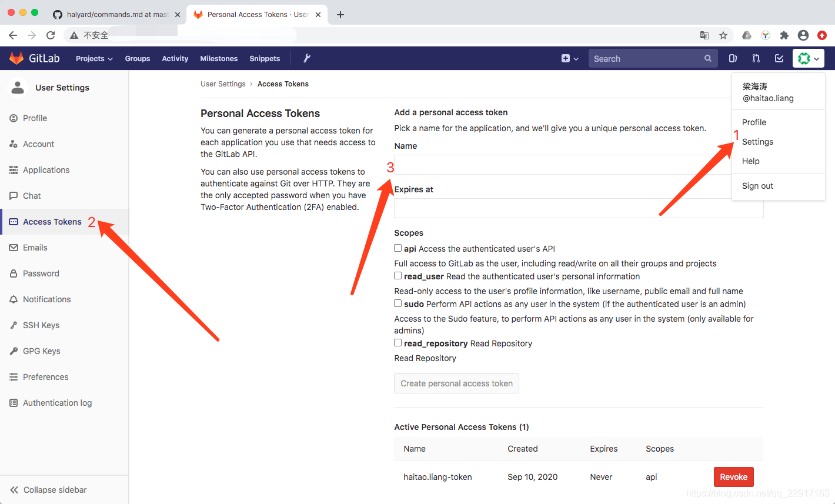Click the new item plus icon
The height and width of the screenshot is (504, 835).
click(x=566, y=58)
